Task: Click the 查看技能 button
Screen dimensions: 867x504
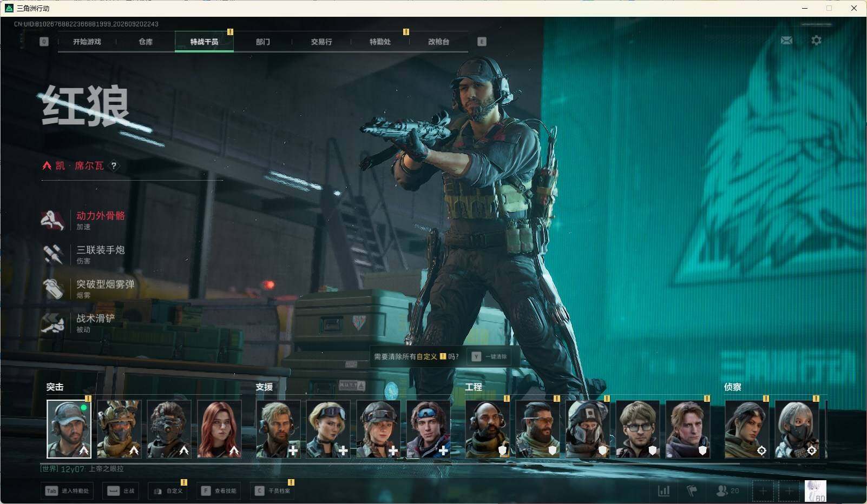Action: 219,490
